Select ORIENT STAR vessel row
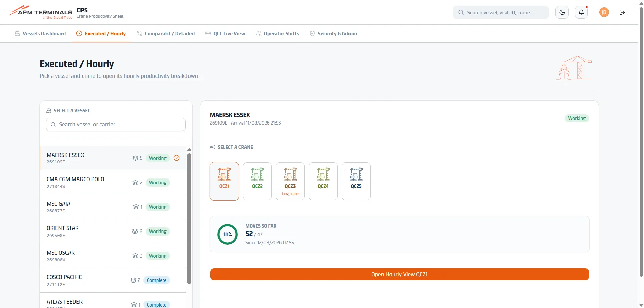 coord(113,232)
